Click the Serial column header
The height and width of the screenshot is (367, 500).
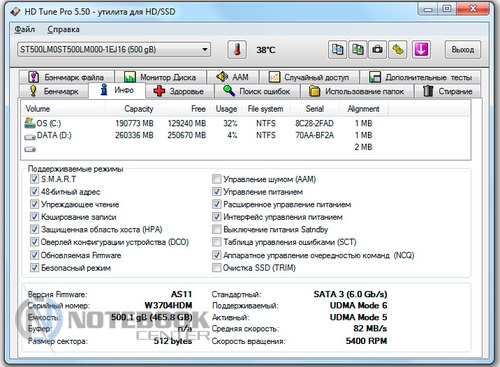314,109
